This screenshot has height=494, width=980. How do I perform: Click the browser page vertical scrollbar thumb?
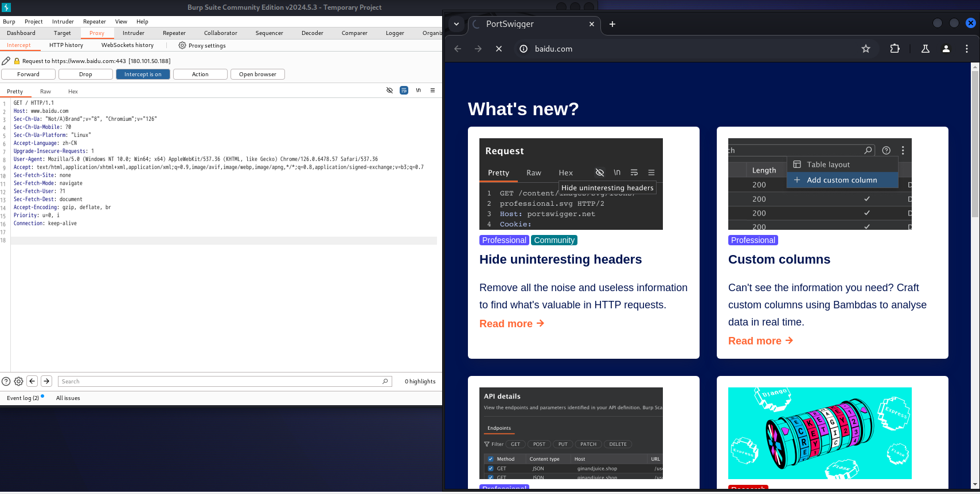click(975, 144)
